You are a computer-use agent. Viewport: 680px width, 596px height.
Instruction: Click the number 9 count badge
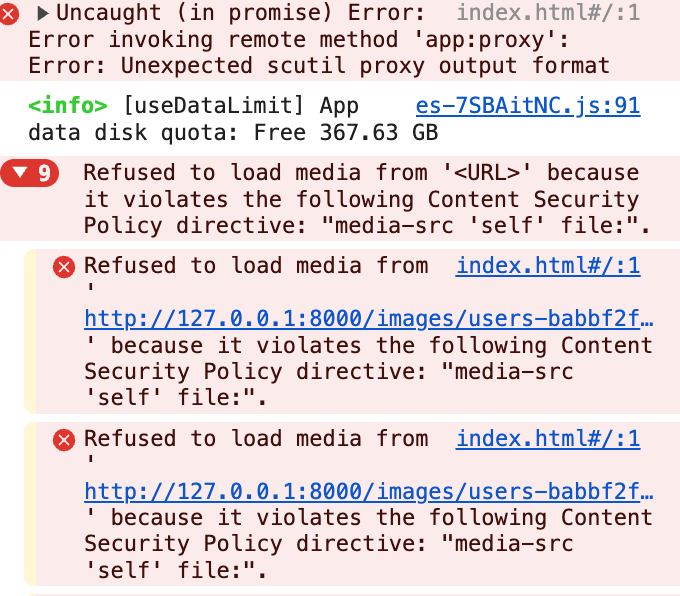[x=44, y=173]
